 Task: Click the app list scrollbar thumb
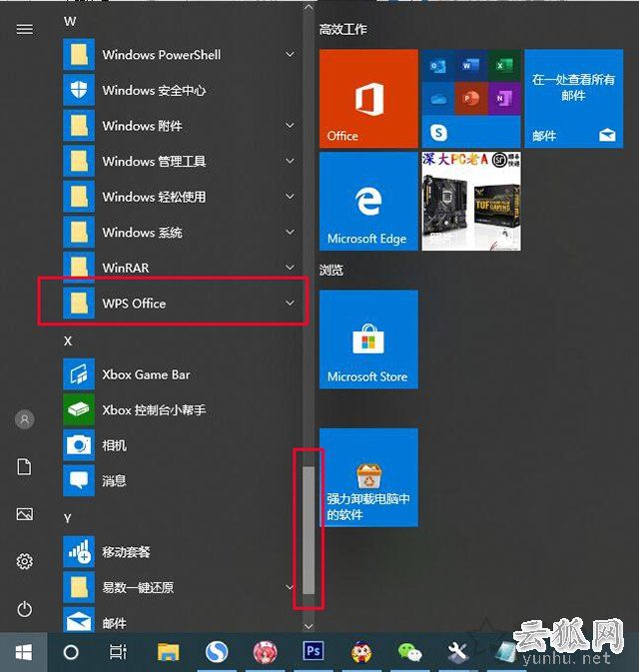309,530
